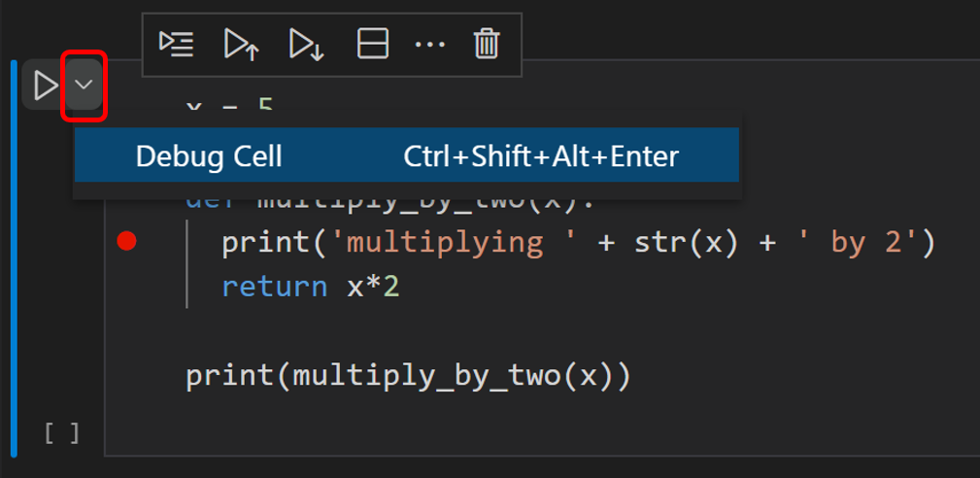This screenshot has width=980, height=478.
Task: Toggle the red breakpoint on print line
Action: [x=127, y=241]
